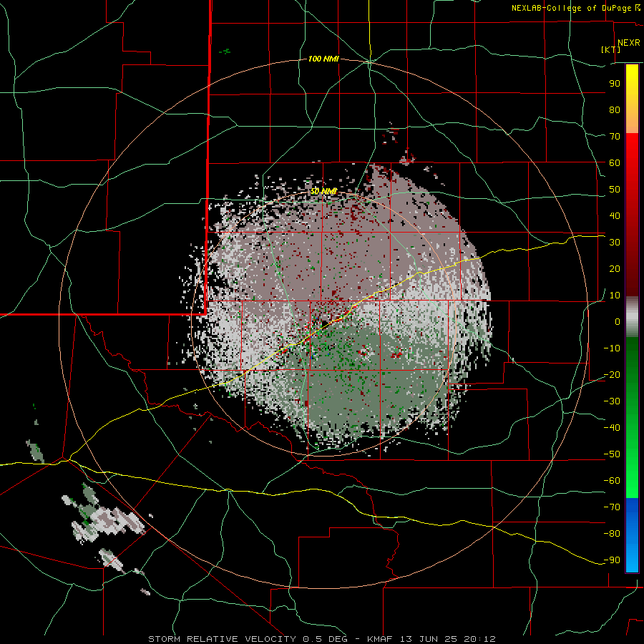Viewport: 644px width, 644px height.
Task: Click the 10 value on velocity scale
Action: (615, 296)
